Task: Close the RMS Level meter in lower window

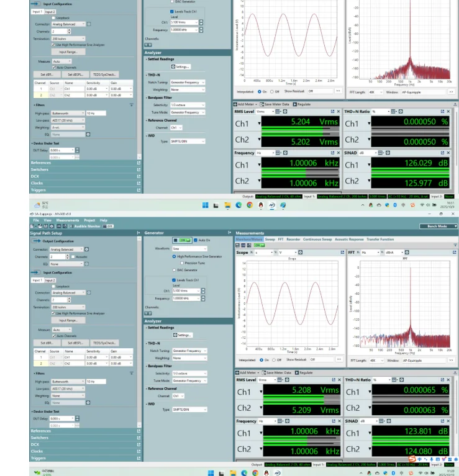Action: pyautogui.click(x=340, y=380)
